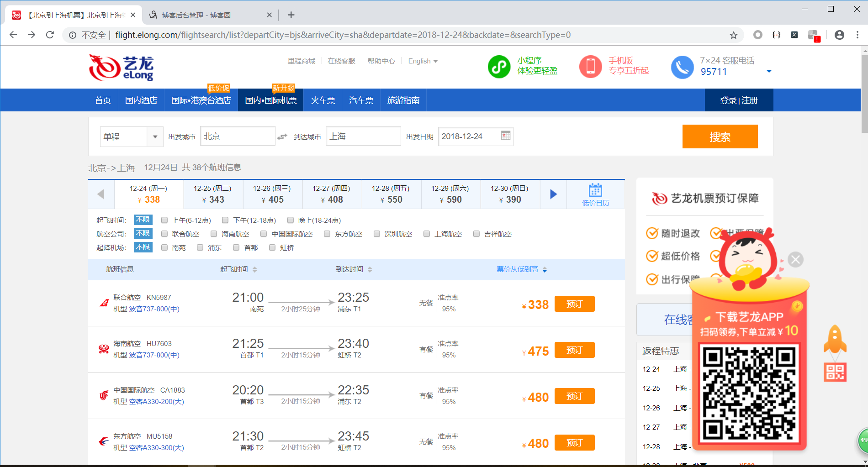Open the 里程商城 link
The width and height of the screenshot is (868, 467).
302,61
